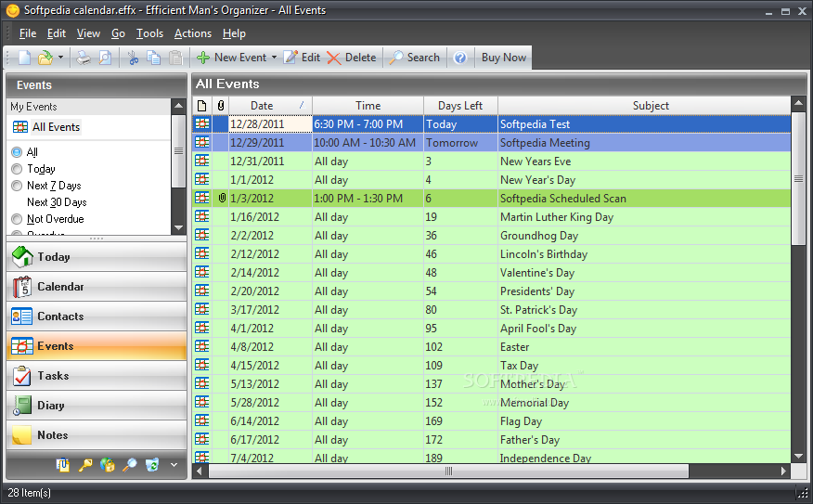
Task: Click the sidebar filter scrollbar thumb
Action: coord(179,151)
